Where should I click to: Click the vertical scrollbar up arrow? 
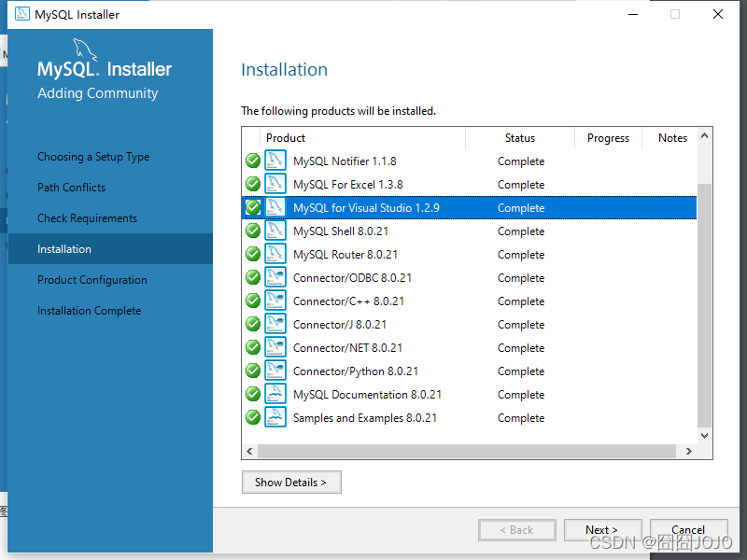(x=705, y=136)
